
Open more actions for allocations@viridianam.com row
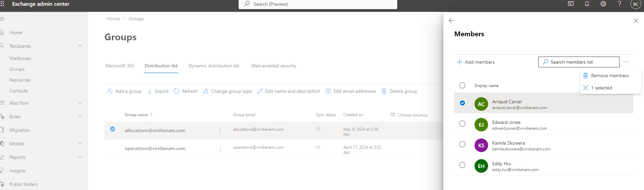(x=220, y=131)
